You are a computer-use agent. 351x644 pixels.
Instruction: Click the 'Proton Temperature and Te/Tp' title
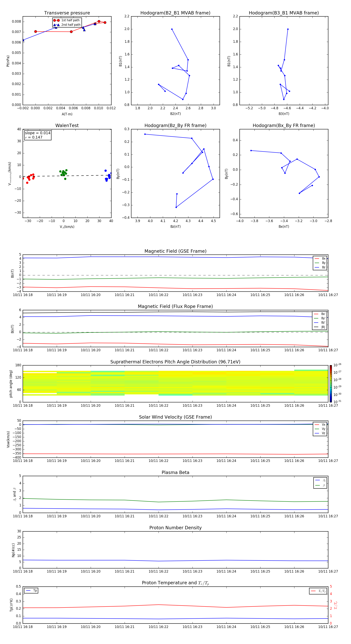pyautogui.click(x=175, y=583)
